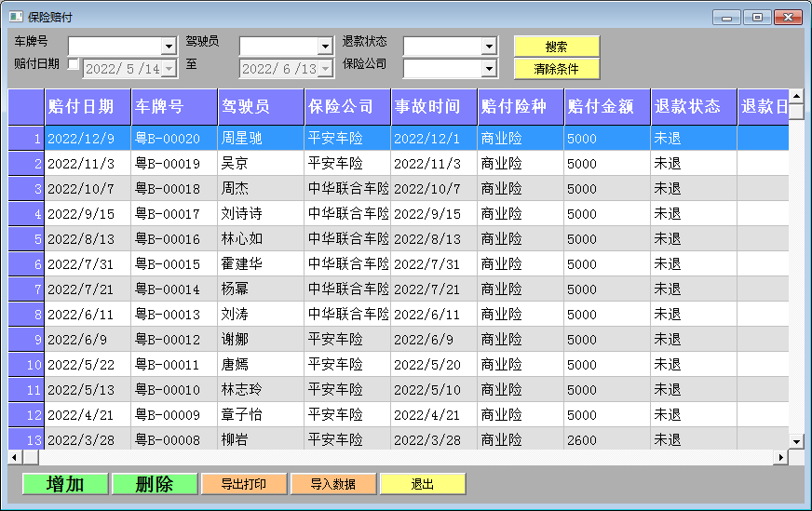Click the vertical scrollbar down arrow
This screenshot has height=511, width=812.
pos(796,441)
